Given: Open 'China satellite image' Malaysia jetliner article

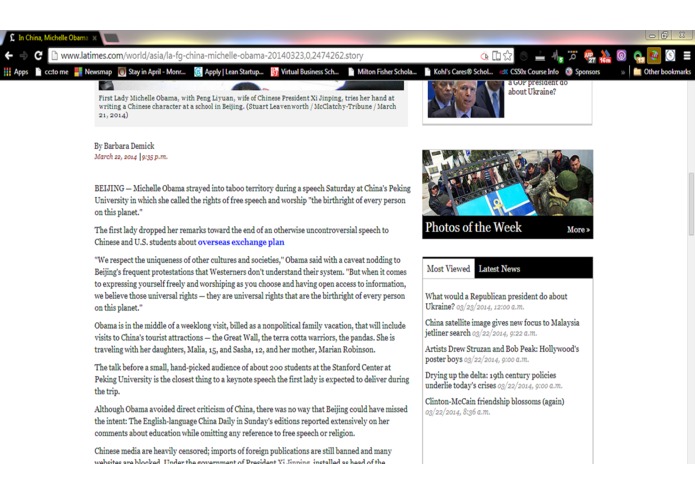Looking at the screenshot, I should (x=502, y=327).
